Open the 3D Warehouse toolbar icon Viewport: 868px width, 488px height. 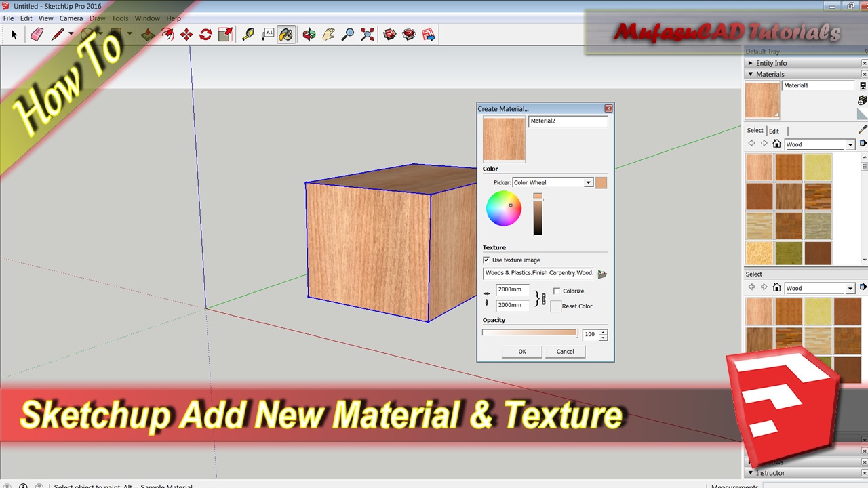coord(390,35)
